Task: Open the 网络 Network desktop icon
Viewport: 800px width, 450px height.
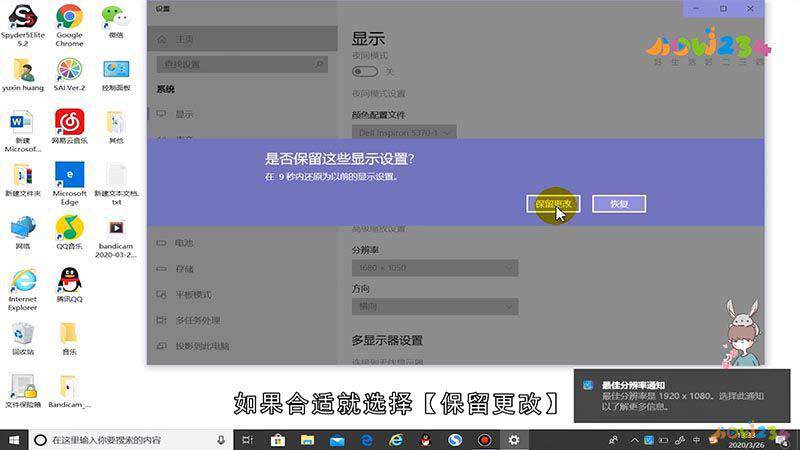Action: [x=22, y=233]
